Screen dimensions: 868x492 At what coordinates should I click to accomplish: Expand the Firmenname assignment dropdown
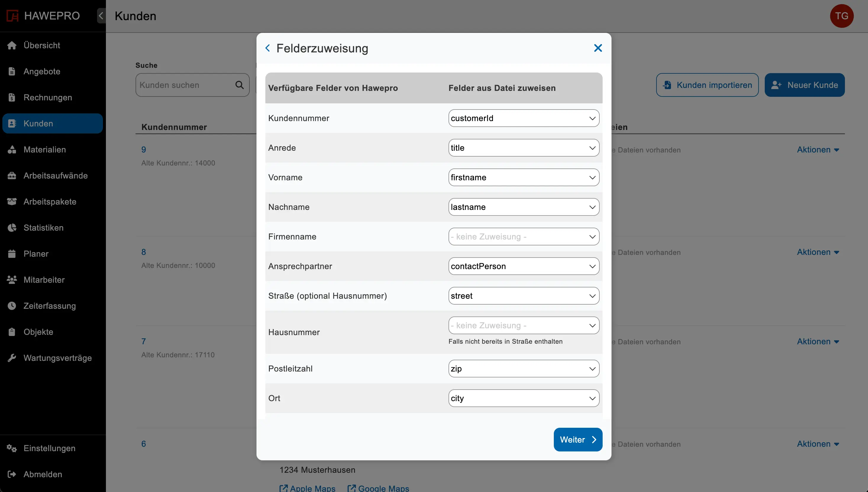pyautogui.click(x=523, y=237)
